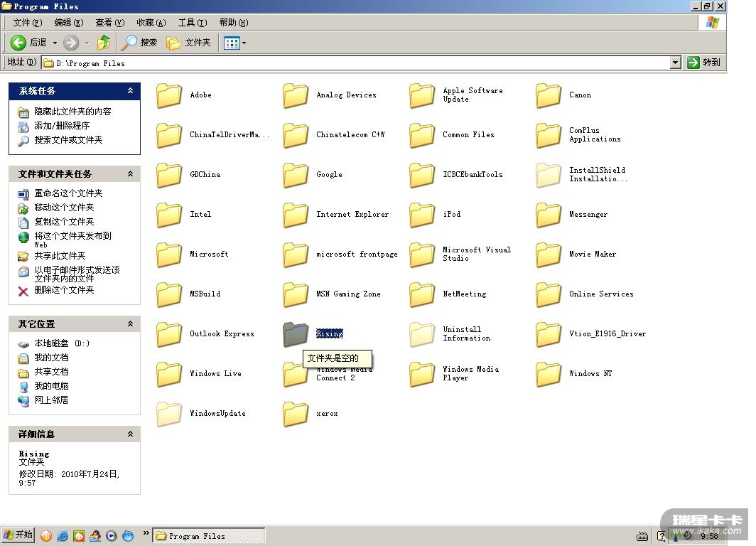Viewport: 756px width, 546px height.
Task: Collapse the 文件和文件夹任务 panel section
Action: [x=130, y=174]
